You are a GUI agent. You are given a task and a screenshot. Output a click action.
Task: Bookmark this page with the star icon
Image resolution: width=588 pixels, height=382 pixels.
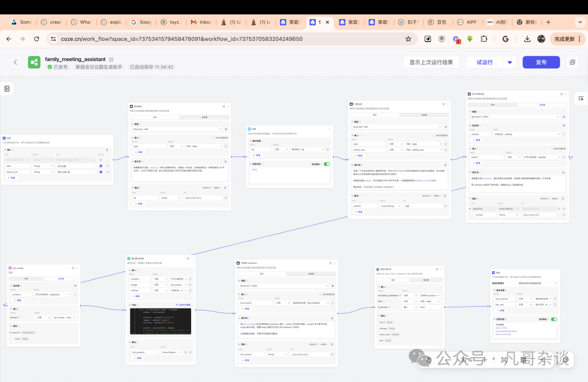[x=408, y=39]
